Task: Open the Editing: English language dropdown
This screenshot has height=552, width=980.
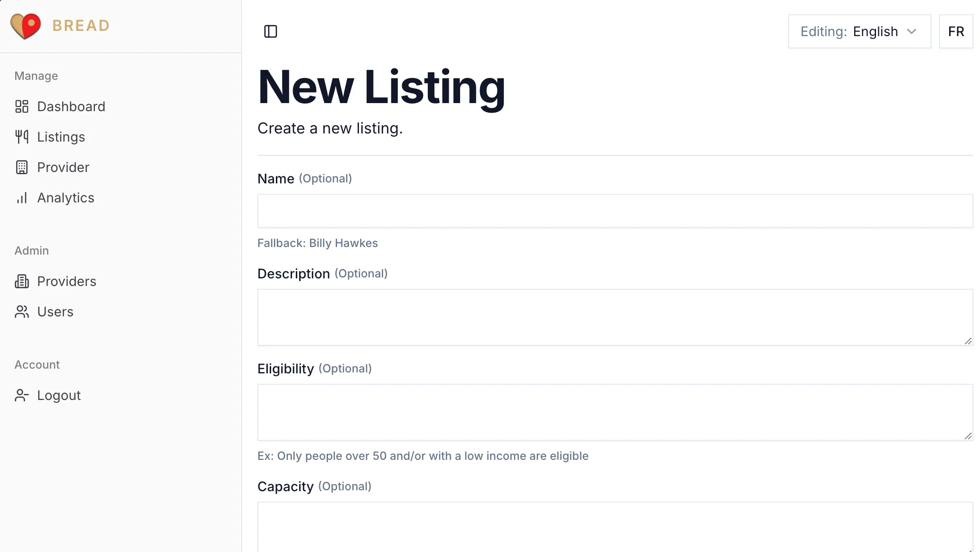Action: point(859,31)
